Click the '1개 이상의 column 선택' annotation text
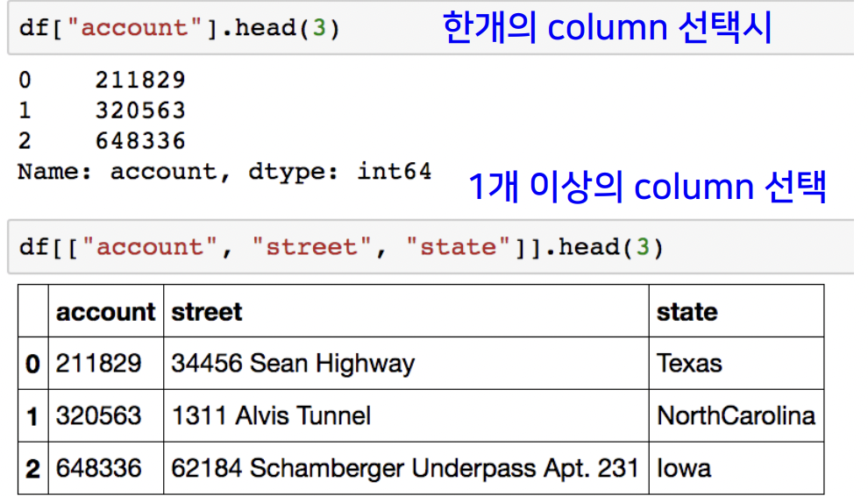Screen dimensions: 868x496 (647, 187)
